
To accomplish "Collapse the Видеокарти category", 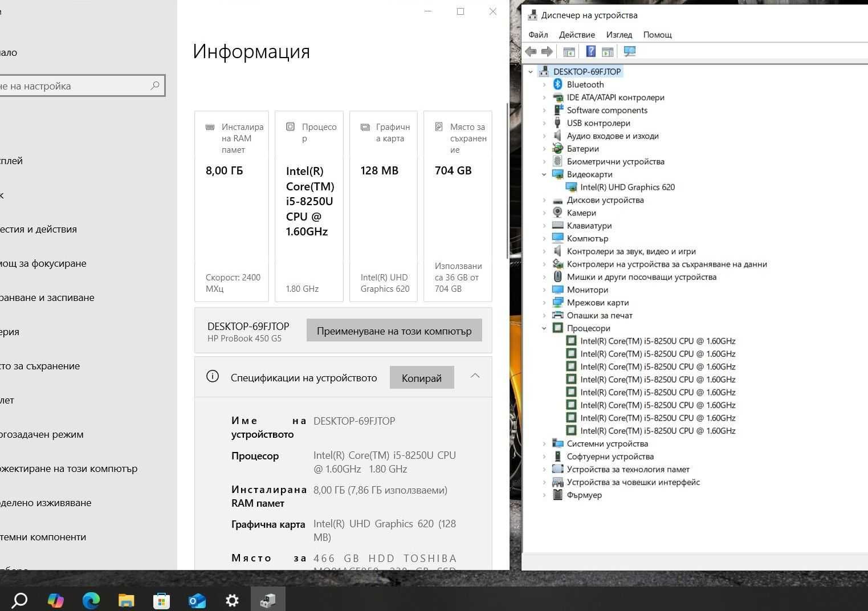I will point(544,174).
